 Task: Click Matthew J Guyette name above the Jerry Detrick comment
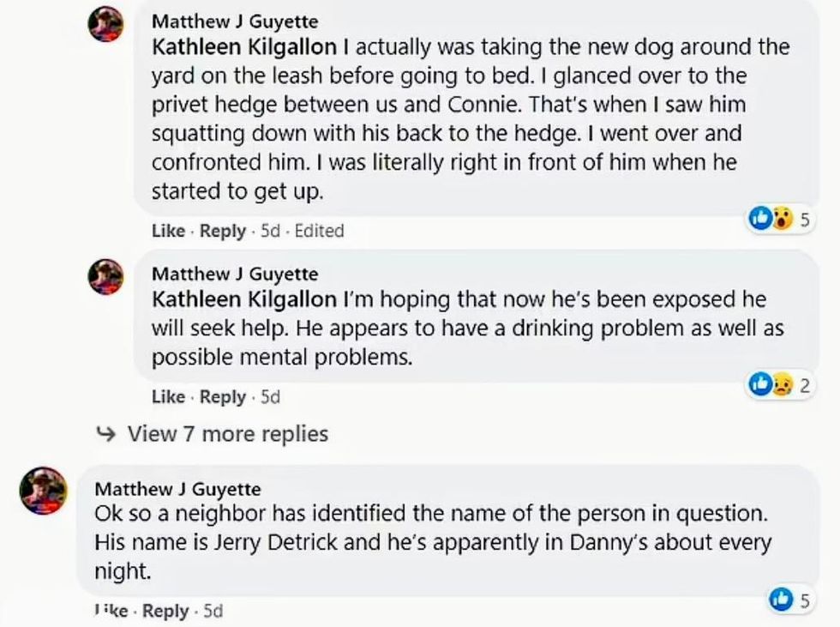tap(177, 489)
